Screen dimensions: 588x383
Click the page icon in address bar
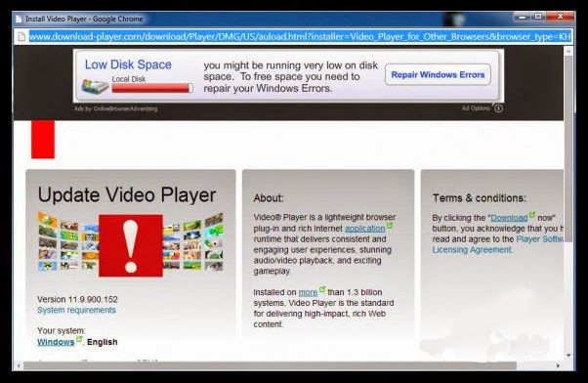pos(21,36)
